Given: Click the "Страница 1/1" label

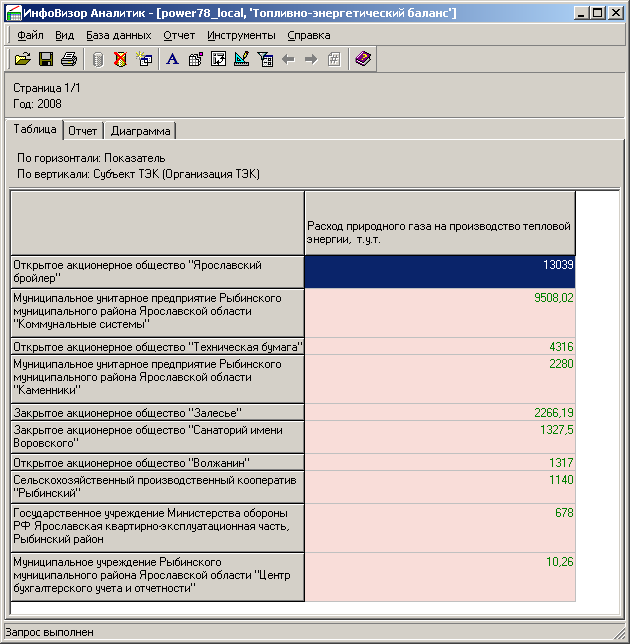Looking at the screenshot, I should click(x=47, y=88).
